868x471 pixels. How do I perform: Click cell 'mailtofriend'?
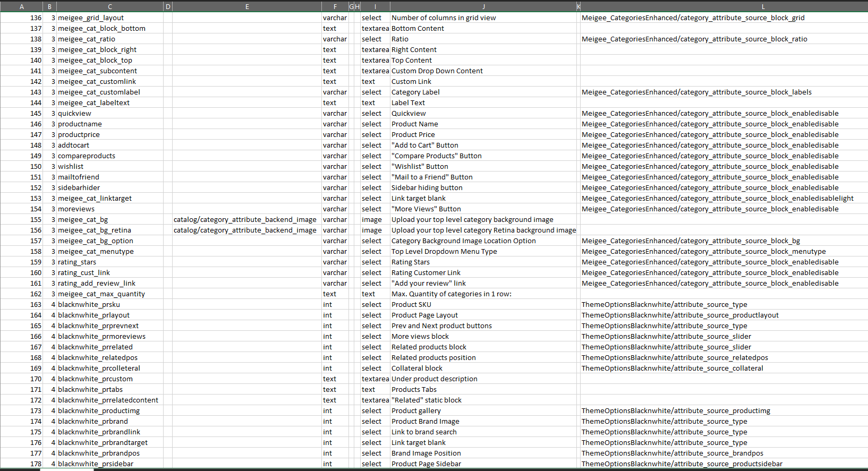pyautogui.click(x=109, y=177)
